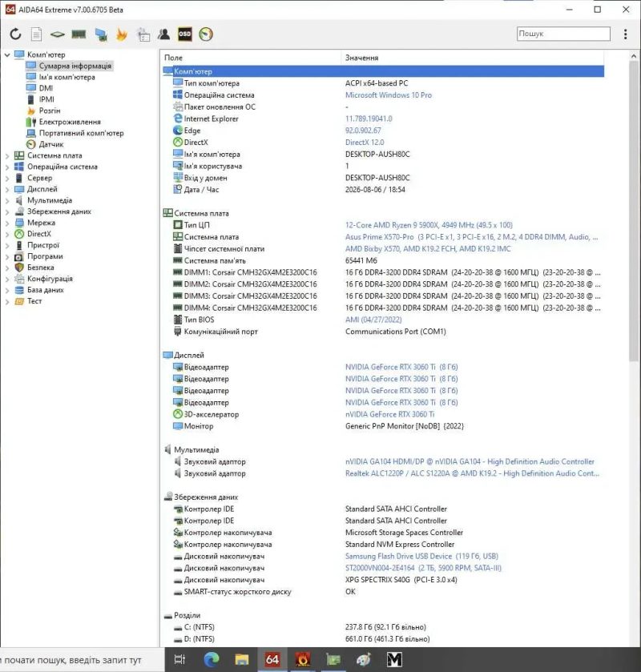
Task: Open File Explorer from the taskbar
Action: tap(242, 659)
